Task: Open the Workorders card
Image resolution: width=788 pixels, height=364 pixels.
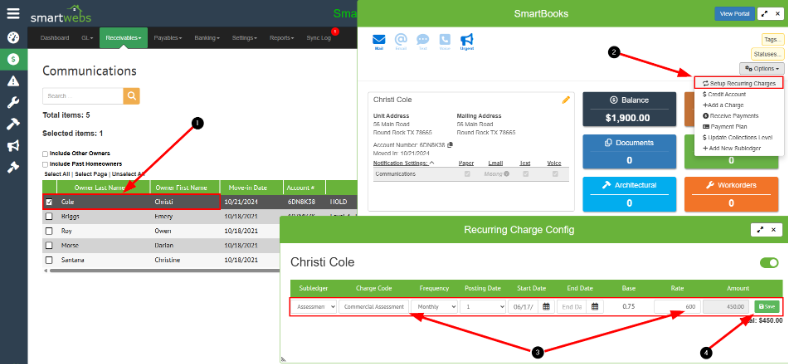Action: click(731, 194)
